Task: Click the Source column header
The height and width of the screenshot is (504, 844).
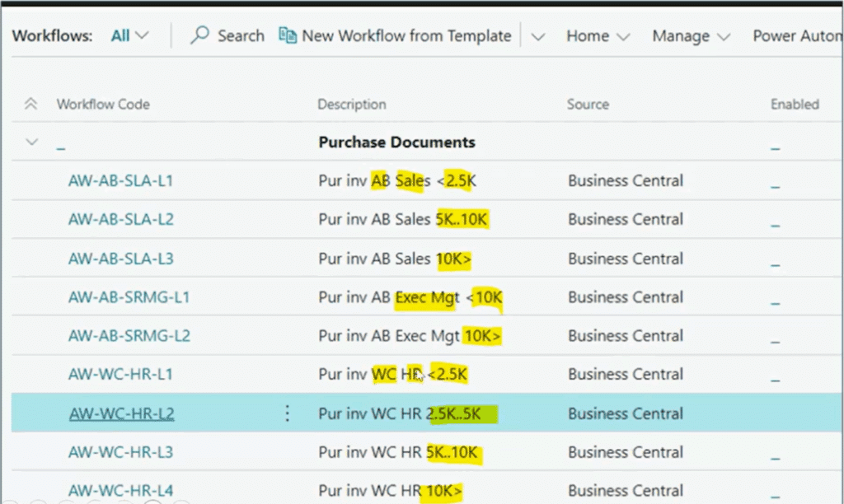Action: [x=587, y=104]
